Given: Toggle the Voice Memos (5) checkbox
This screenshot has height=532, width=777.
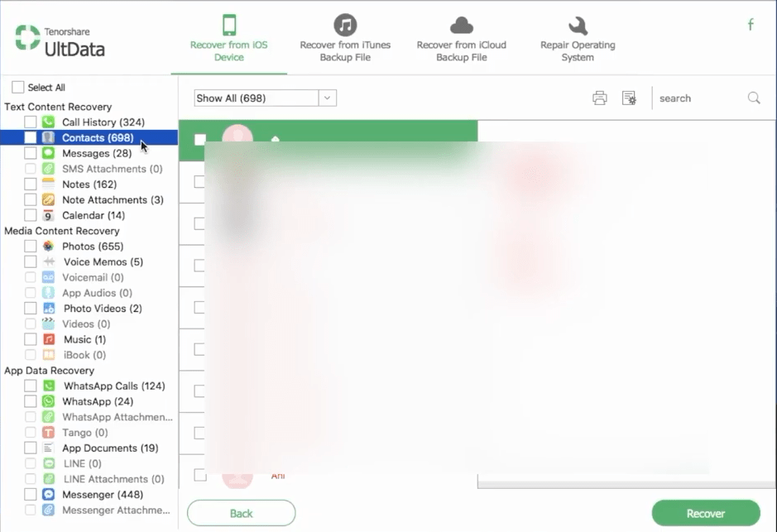Looking at the screenshot, I should coord(31,262).
